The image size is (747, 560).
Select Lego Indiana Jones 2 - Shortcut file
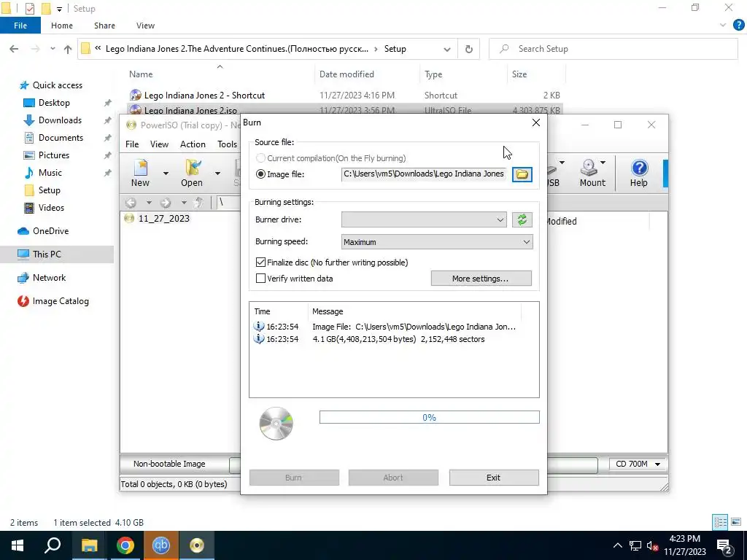(204, 96)
